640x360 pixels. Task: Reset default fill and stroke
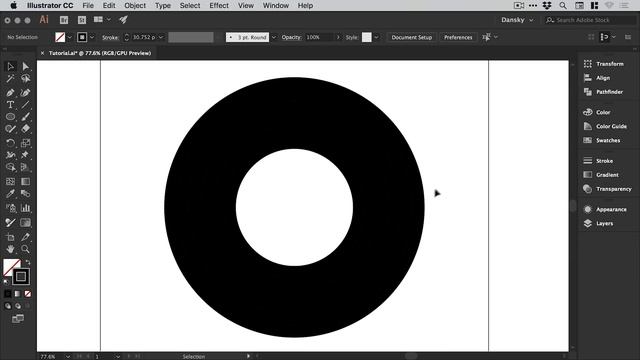tap(6, 282)
